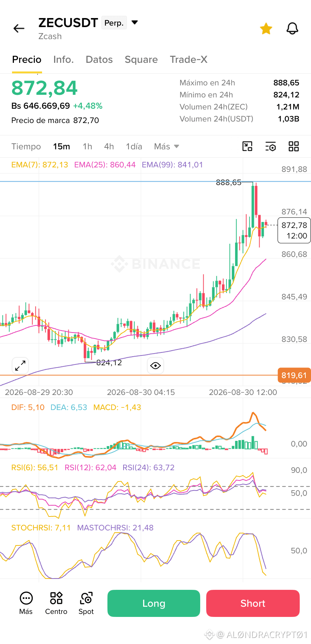Expand the chart to fullscreen

[x=20, y=365]
